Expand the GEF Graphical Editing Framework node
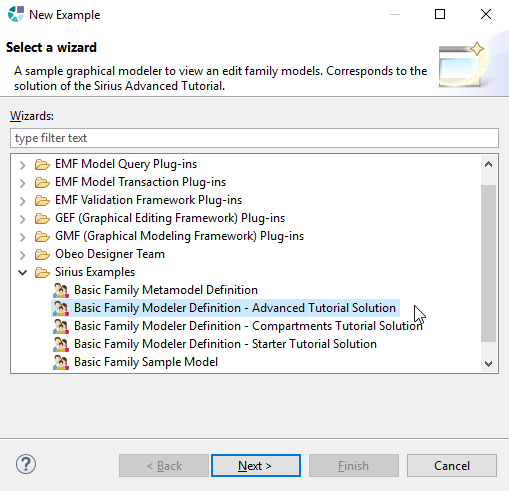Image resolution: width=509 pixels, height=491 pixels. tap(22, 219)
